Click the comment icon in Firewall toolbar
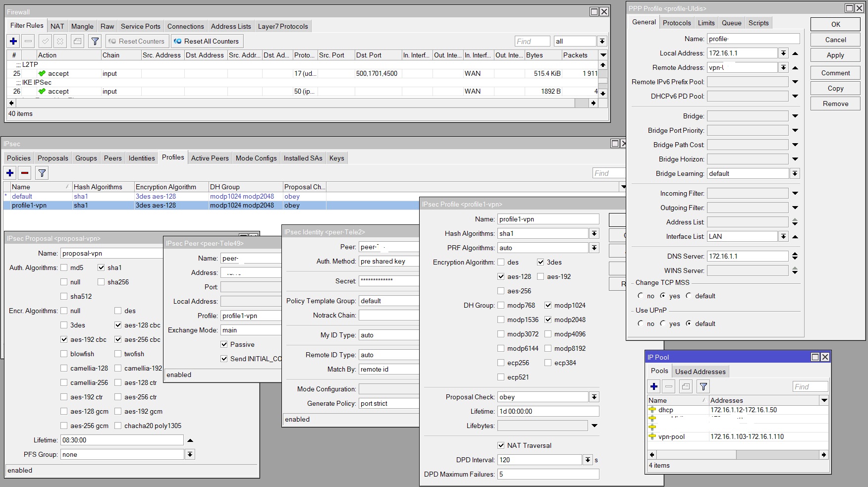This screenshot has height=487, width=868. tap(77, 41)
